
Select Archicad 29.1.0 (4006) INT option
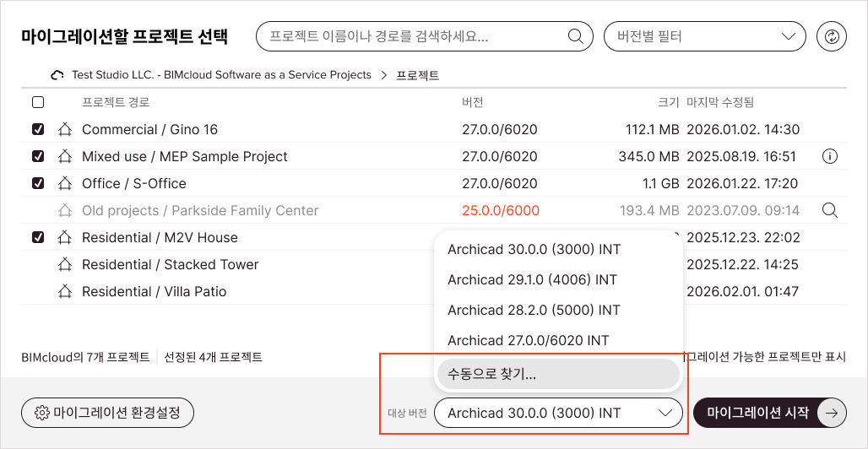pyautogui.click(x=559, y=279)
